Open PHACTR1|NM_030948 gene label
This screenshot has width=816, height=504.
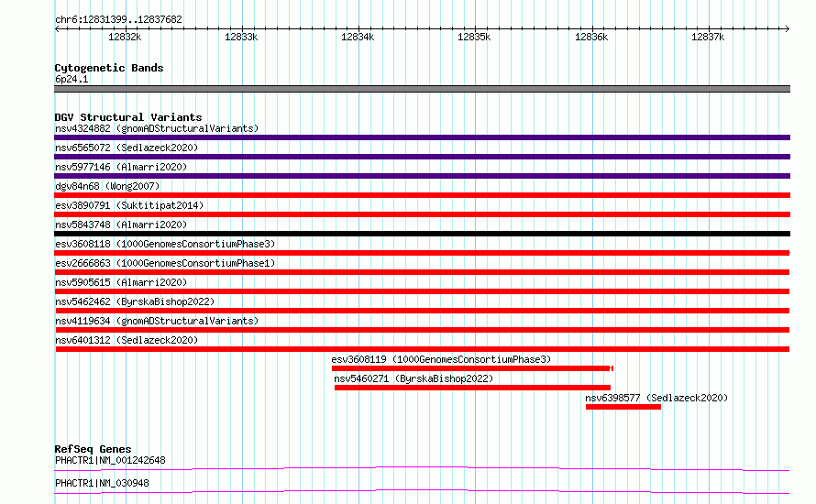point(102,483)
